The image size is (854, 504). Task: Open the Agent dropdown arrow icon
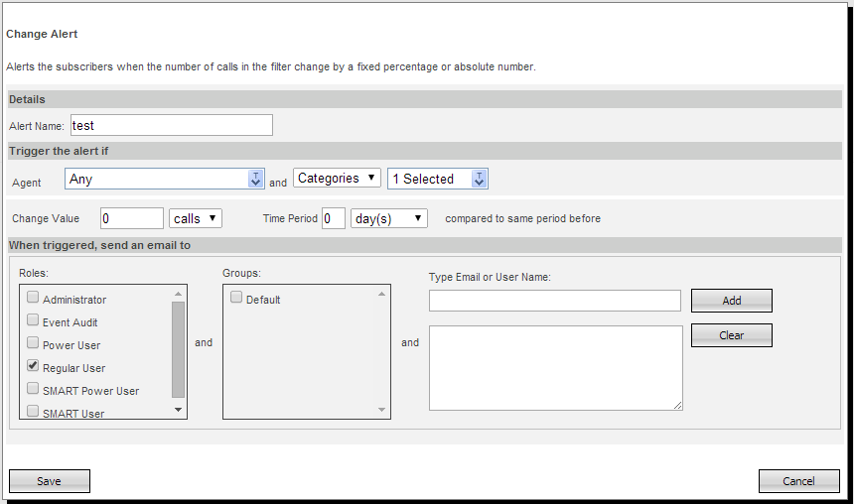pos(255,179)
